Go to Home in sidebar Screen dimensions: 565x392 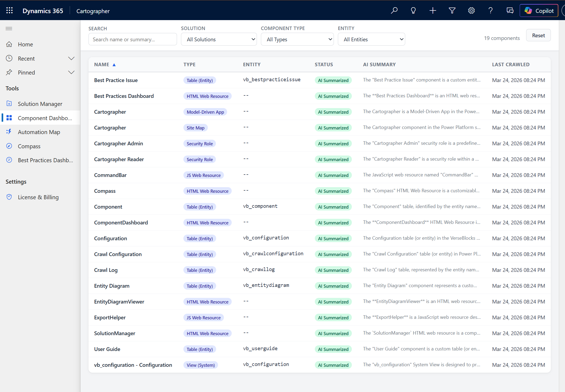click(40, 44)
